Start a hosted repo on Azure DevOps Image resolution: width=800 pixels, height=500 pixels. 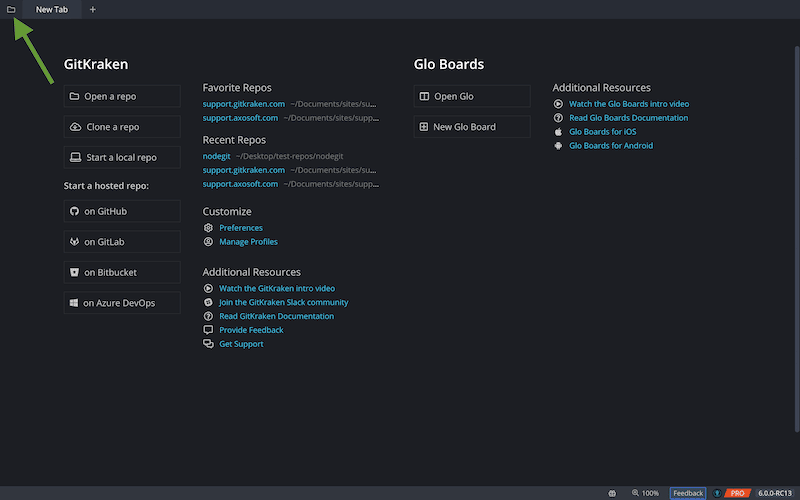(x=122, y=303)
